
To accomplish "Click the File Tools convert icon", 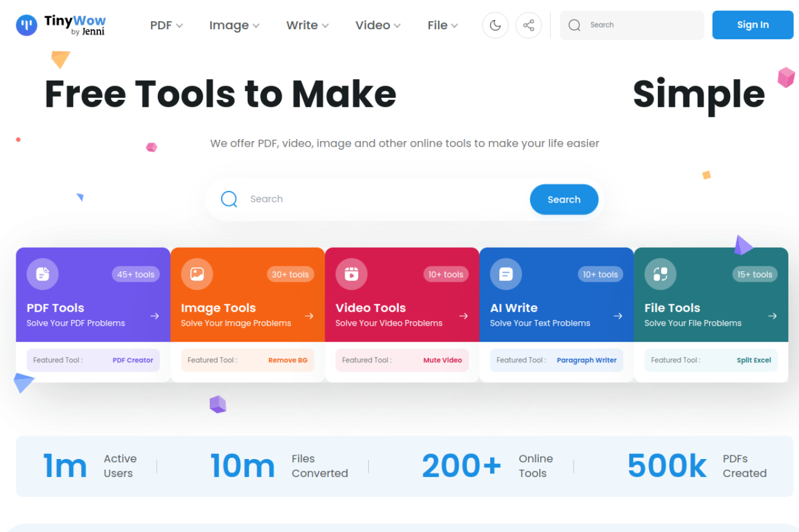I will point(660,274).
